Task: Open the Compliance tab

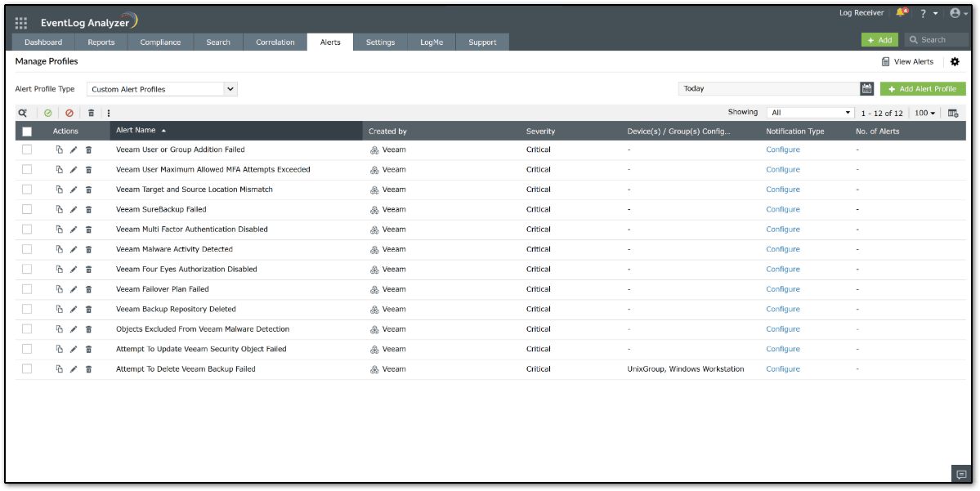Action: point(160,42)
